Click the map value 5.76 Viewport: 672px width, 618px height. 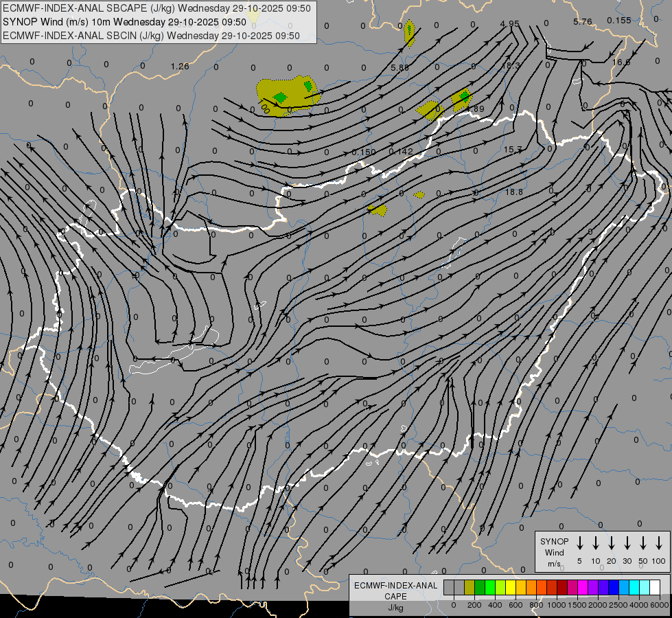583,21
